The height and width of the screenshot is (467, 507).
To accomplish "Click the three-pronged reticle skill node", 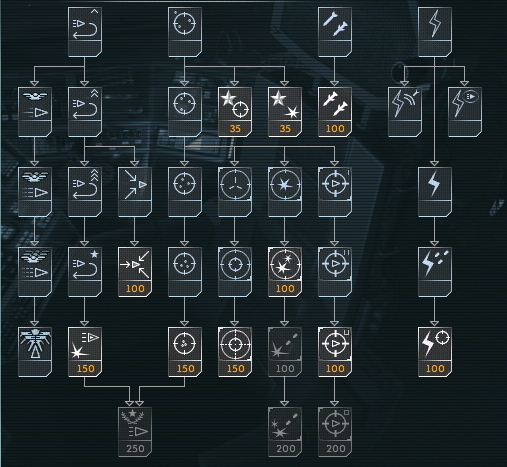I will [x=235, y=192].
